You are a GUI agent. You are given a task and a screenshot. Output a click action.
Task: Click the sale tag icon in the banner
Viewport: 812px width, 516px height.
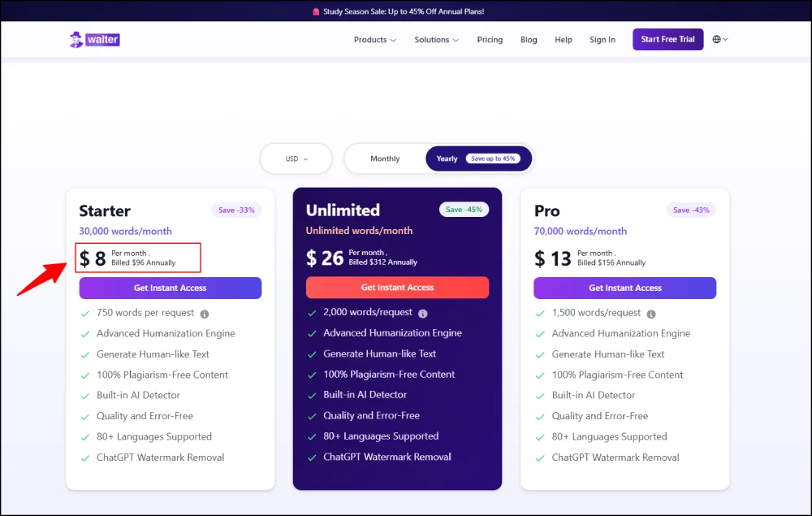point(317,11)
